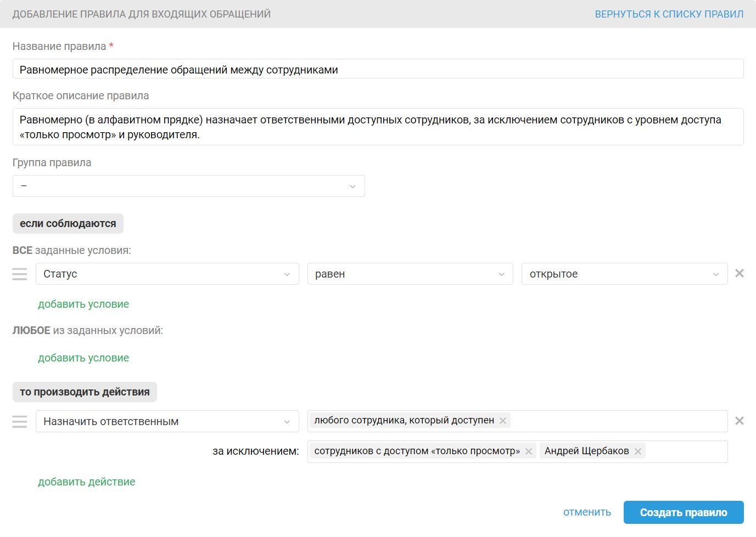Add condition under ВСЕ заданные условия
The width and height of the screenshot is (756, 537).
coord(83,304)
